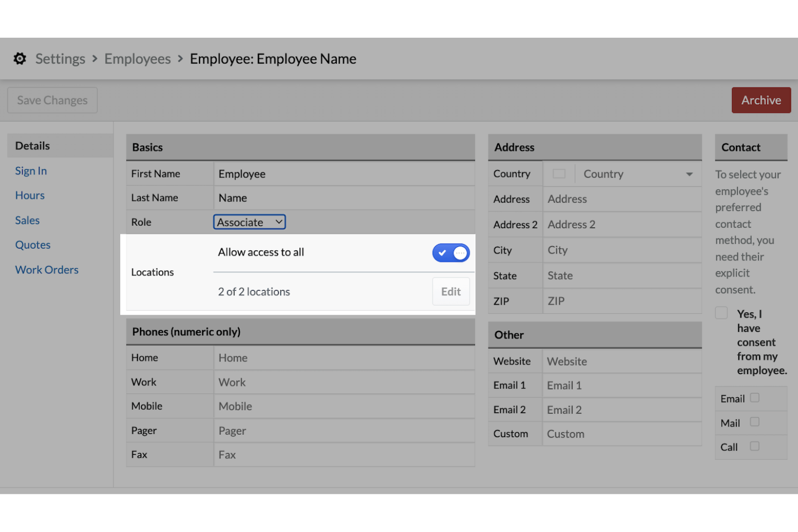Click the First Name input field

tap(343, 174)
